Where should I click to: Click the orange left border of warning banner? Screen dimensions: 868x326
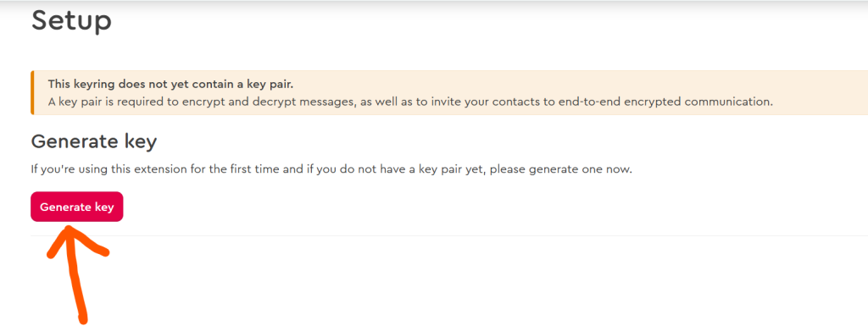click(x=32, y=93)
